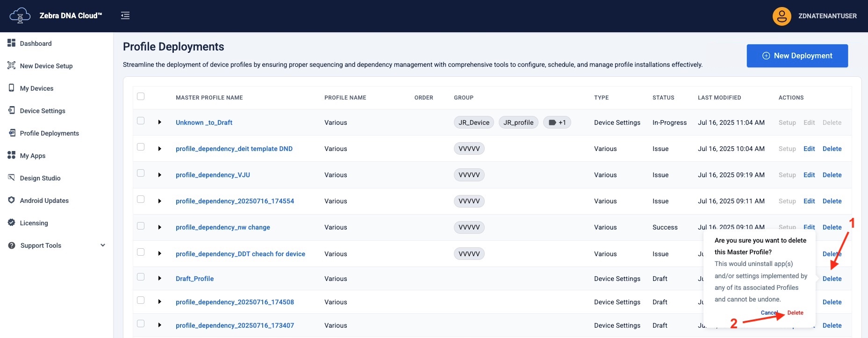Click the My Devices phone icon

[12, 88]
